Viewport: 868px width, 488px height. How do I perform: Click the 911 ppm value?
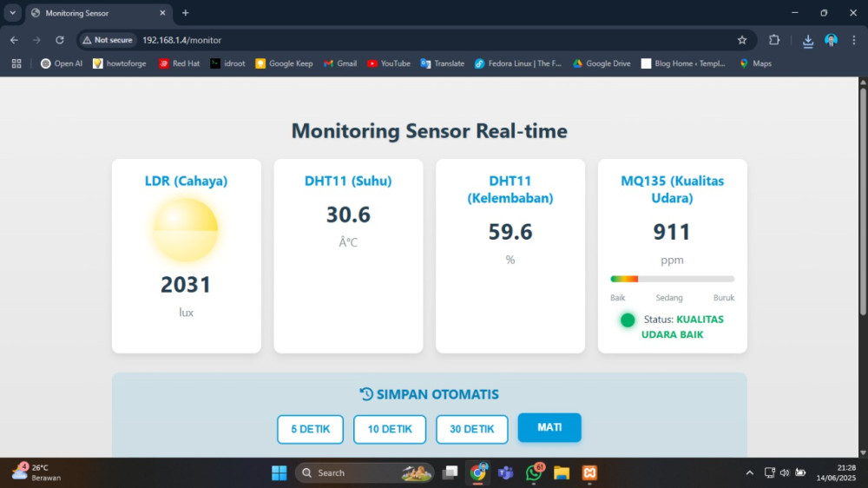coord(672,232)
